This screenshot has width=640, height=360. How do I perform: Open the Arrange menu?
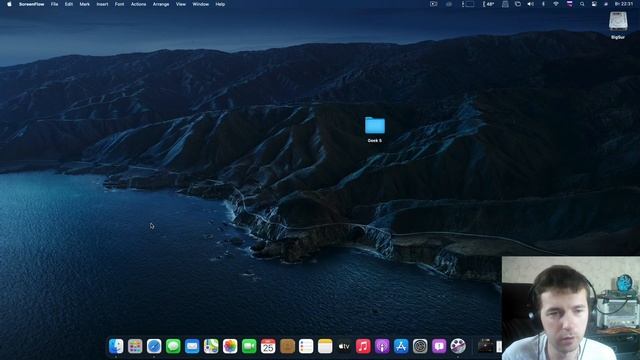click(161, 4)
